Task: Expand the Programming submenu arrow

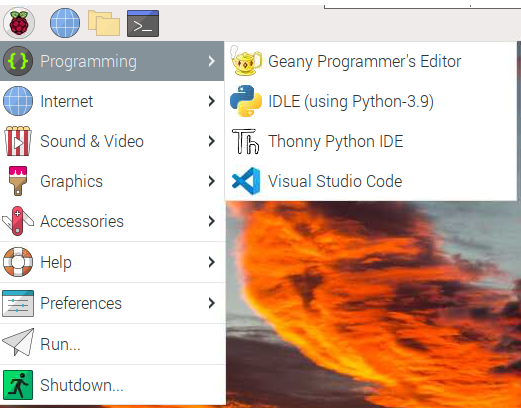Action: pyautogui.click(x=211, y=61)
